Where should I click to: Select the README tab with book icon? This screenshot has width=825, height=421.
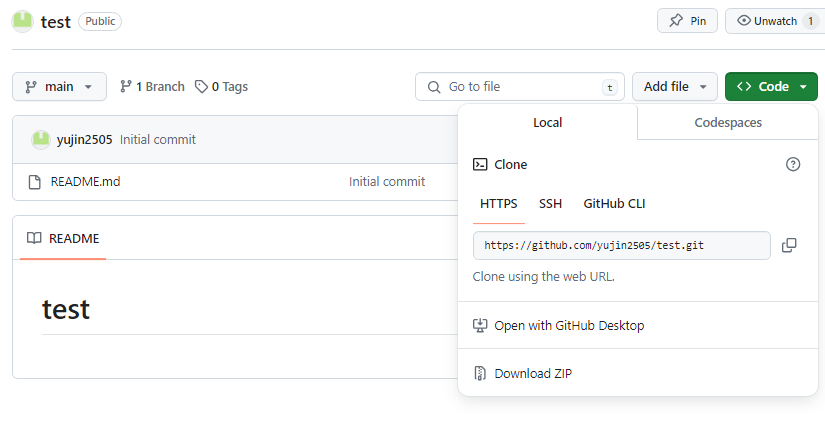(x=63, y=238)
